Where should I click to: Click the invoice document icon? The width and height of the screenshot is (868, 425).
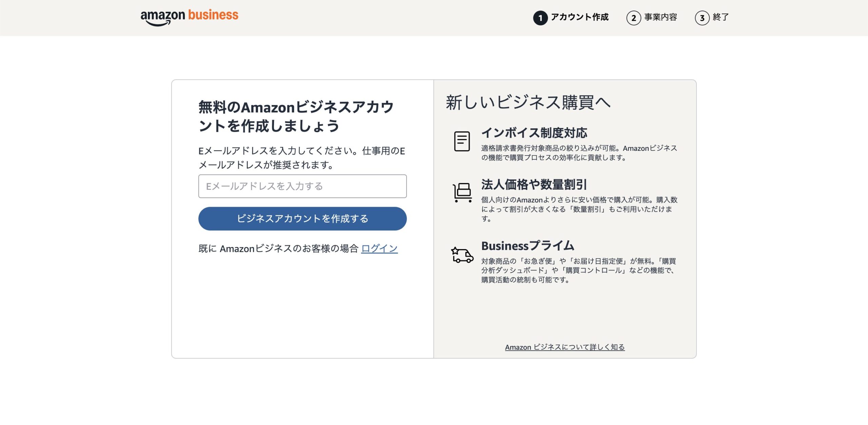point(462,141)
